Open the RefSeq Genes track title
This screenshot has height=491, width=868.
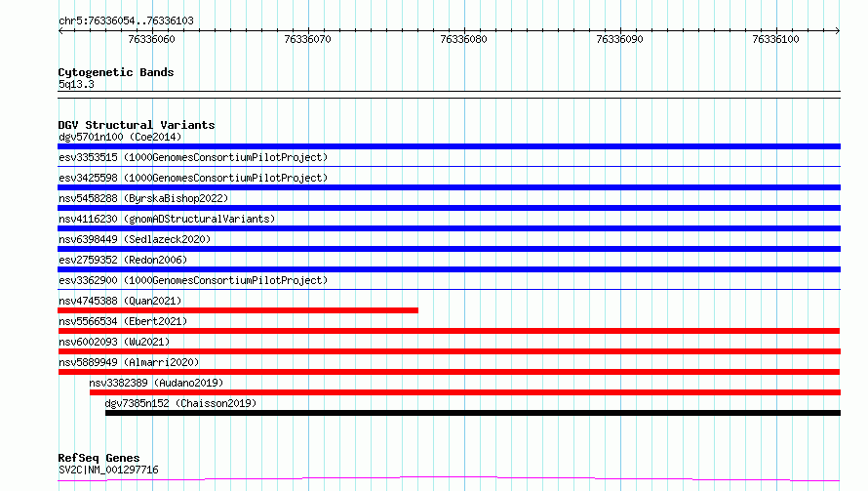pyautogui.click(x=99, y=458)
